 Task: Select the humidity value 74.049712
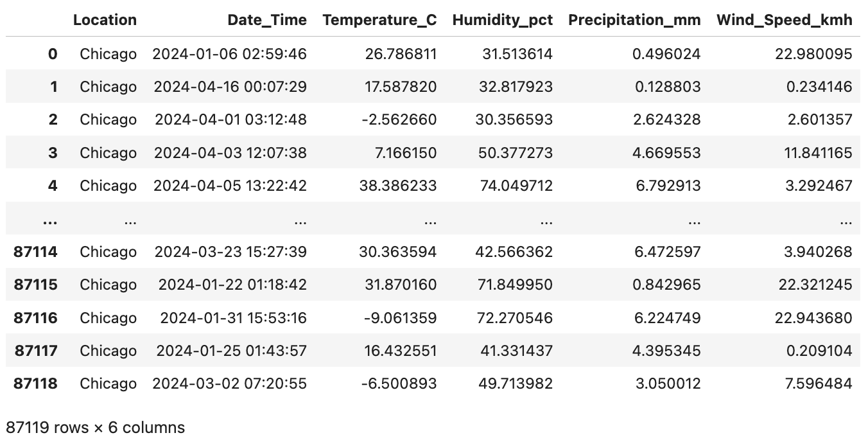click(516, 186)
